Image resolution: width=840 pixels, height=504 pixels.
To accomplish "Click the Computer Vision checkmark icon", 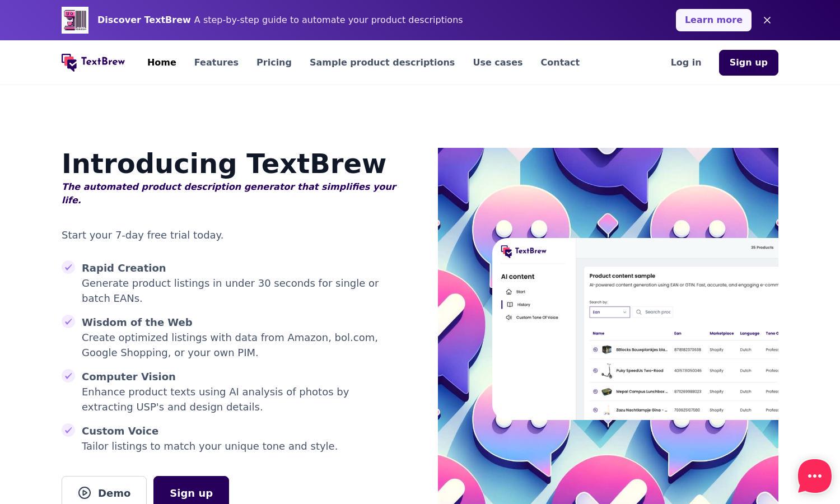I will coord(68,376).
